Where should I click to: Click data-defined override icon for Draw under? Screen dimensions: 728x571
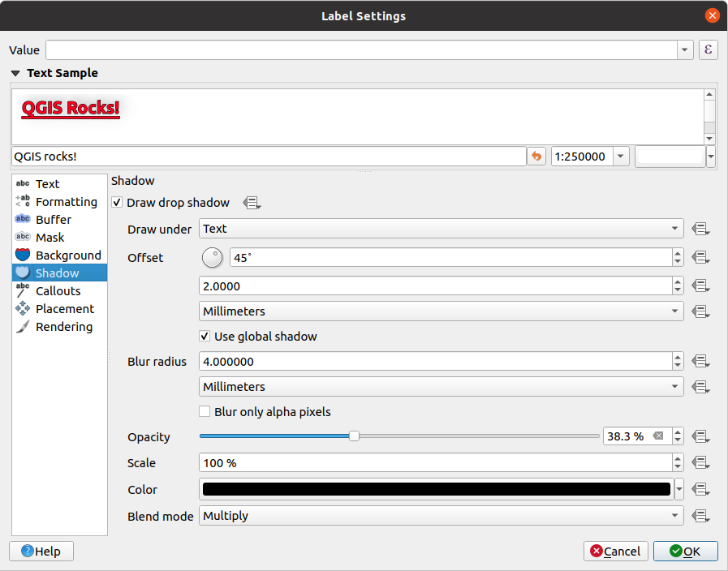pos(701,230)
